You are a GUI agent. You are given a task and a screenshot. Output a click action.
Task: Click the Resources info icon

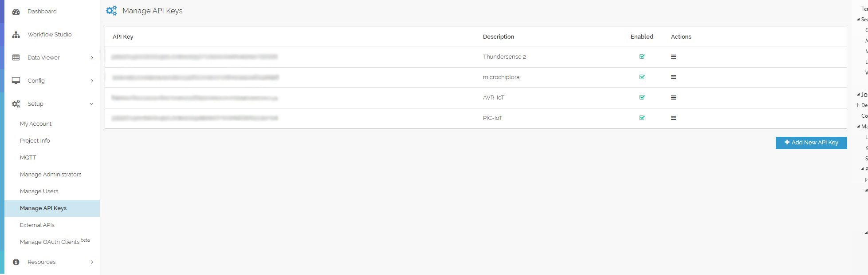coord(16,262)
